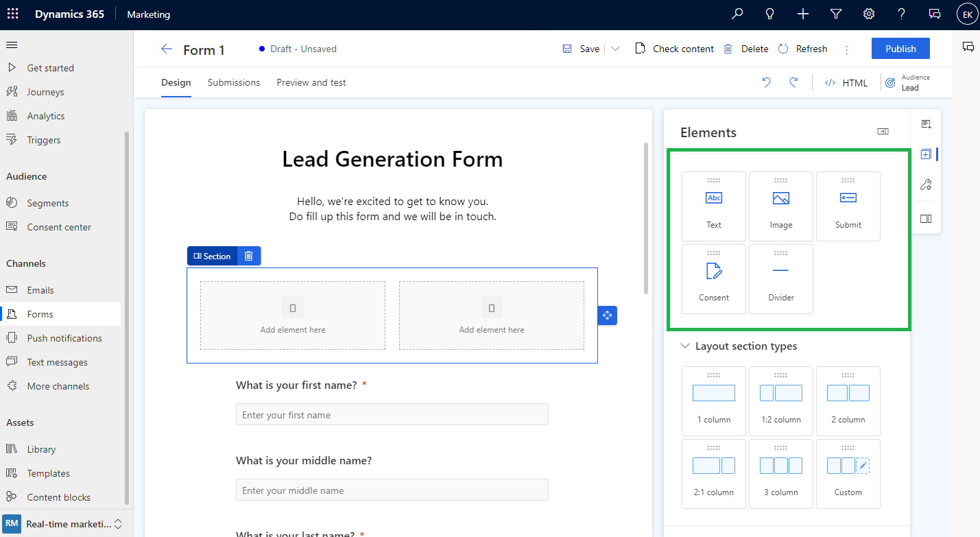Image resolution: width=980 pixels, height=537 pixels.
Task: Open the Dynamics 365 app launcher waffle
Action: 12,14
